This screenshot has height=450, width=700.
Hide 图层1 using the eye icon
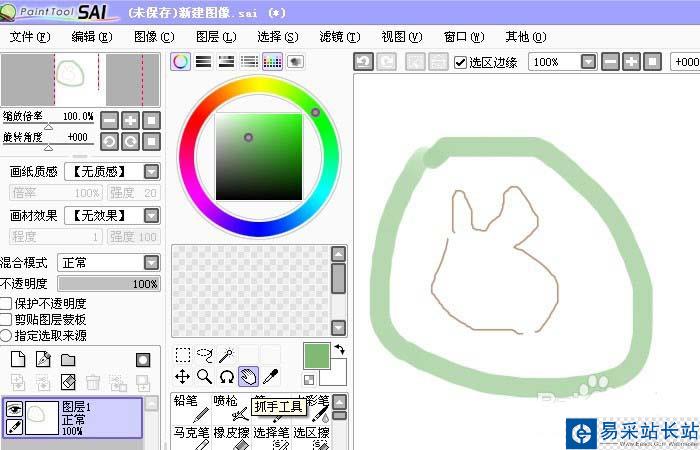click(14, 408)
